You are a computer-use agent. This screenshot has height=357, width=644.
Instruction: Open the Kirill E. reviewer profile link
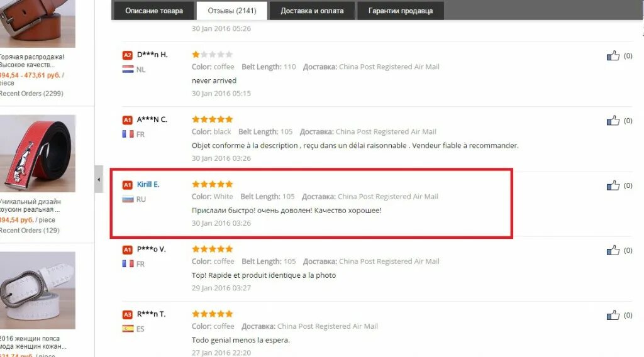coord(148,184)
